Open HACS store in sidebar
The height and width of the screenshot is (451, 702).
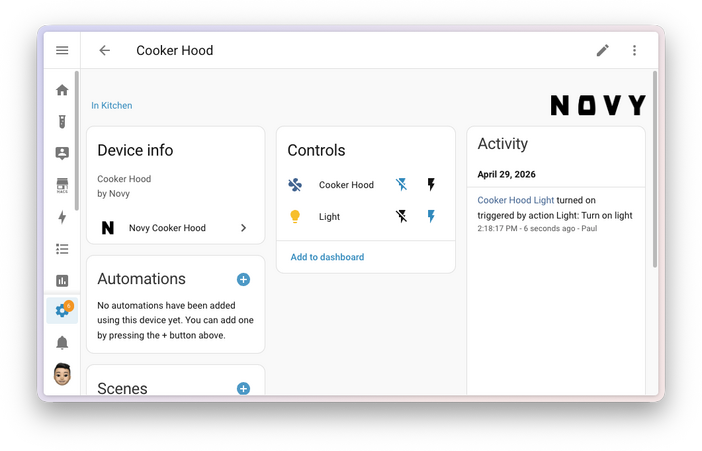(x=62, y=185)
